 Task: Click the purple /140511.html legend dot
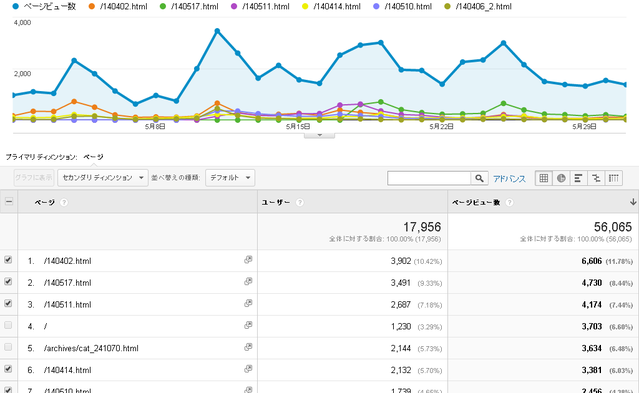pos(234,6)
